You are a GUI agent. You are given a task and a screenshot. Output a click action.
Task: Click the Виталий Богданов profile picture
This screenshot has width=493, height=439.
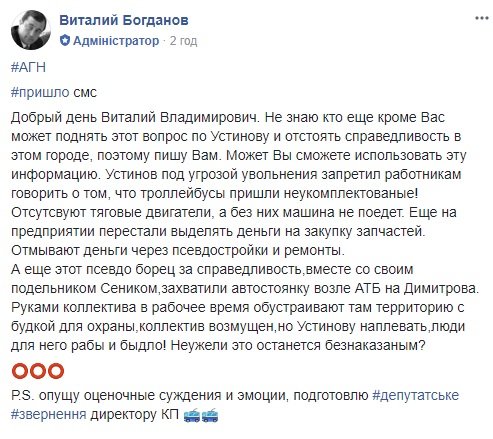click(31, 30)
